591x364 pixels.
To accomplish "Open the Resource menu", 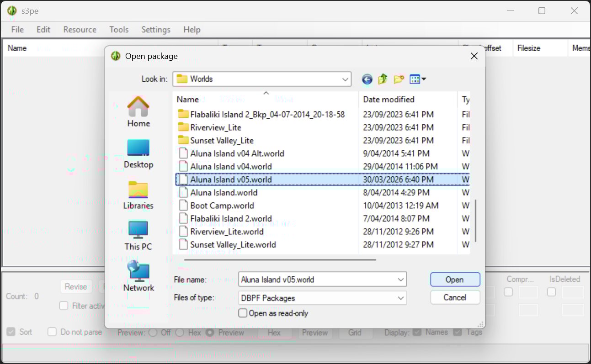I will coord(80,30).
